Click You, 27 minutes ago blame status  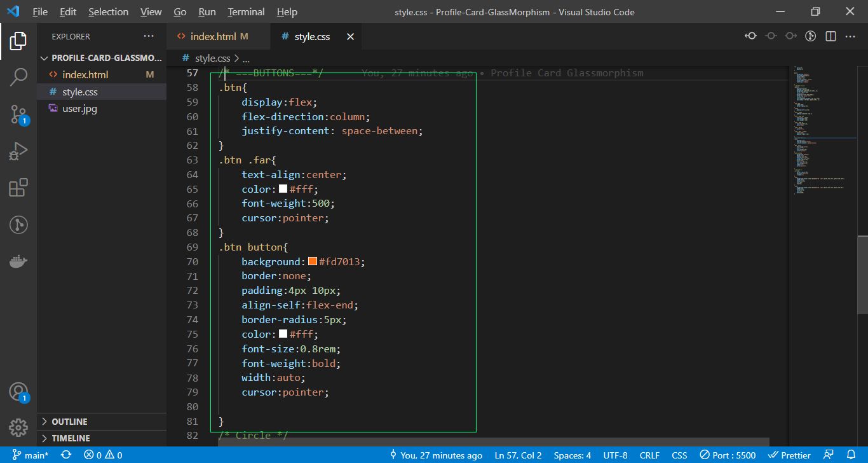pyautogui.click(x=436, y=455)
